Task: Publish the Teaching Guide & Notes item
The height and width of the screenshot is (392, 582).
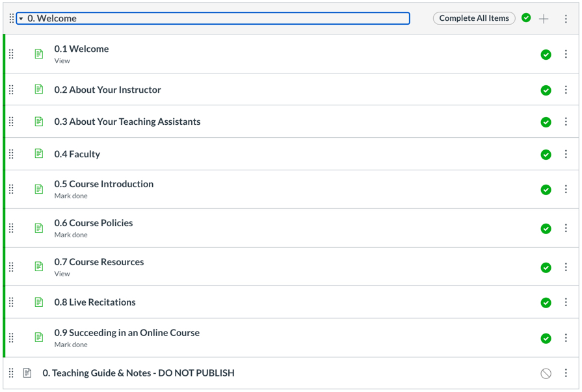Action: (x=546, y=373)
